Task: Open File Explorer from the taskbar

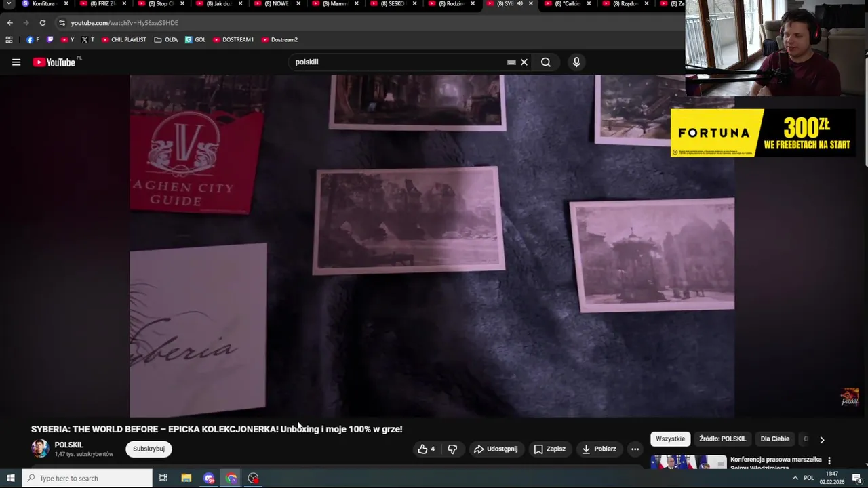Action: tap(186, 479)
